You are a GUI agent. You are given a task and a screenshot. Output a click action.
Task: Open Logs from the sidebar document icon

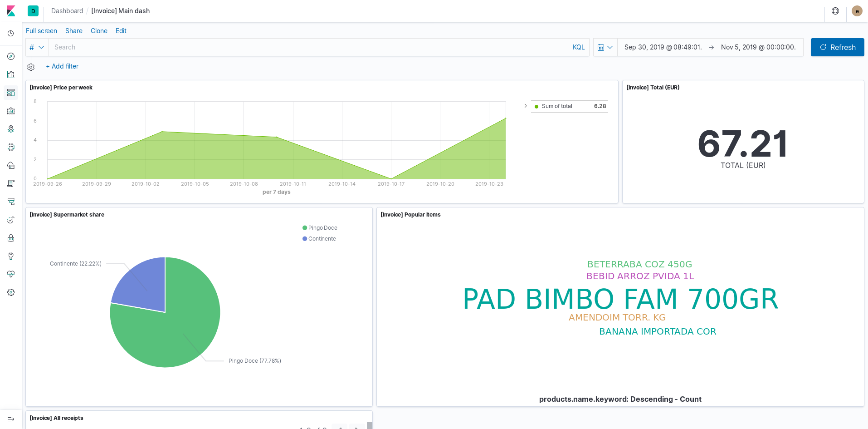coord(11,183)
